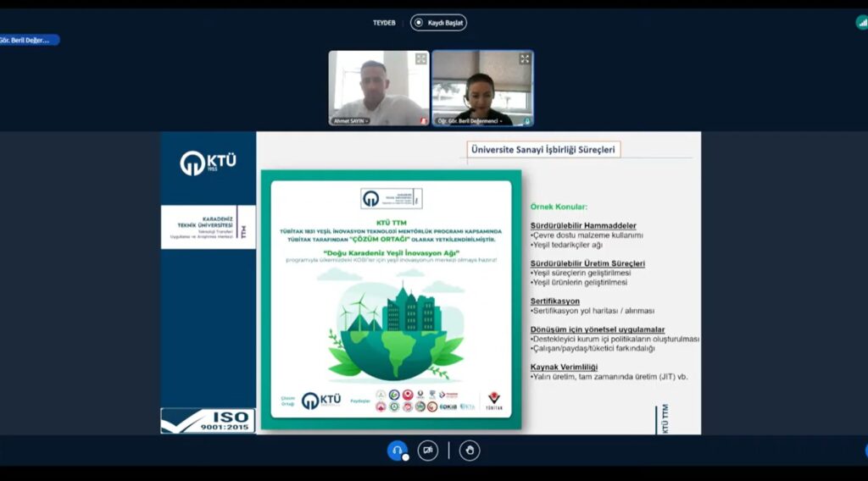
Task: Click Doğu Karadeniz Yeşil İnovasyon Ağı text
Action: coord(392,252)
